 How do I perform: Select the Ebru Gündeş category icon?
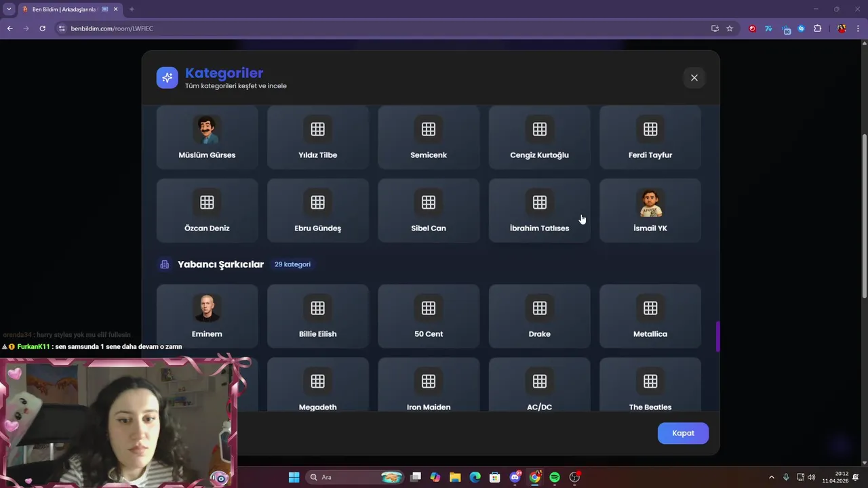click(x=317, y=202)
